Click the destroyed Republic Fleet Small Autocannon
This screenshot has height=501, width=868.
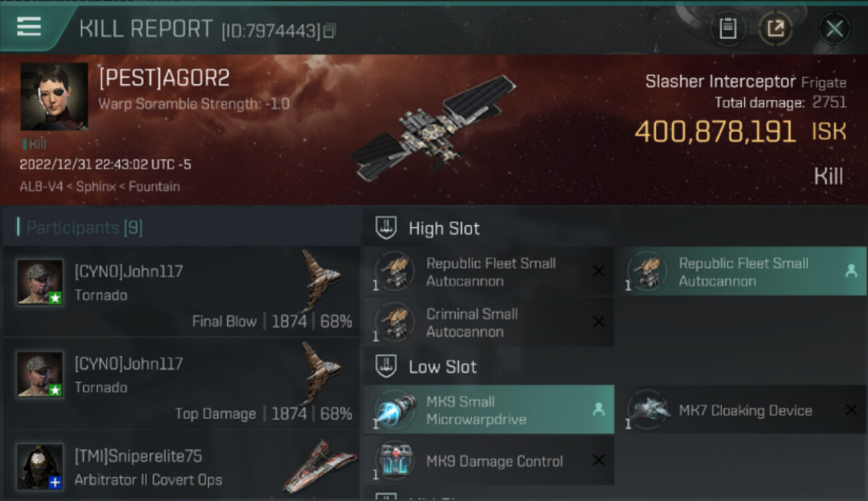point(488,272)
